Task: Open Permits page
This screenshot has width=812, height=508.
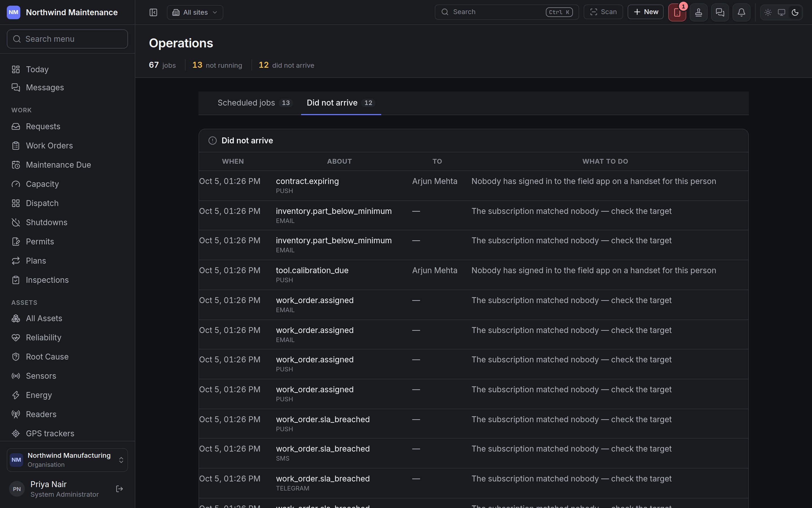Action: (67, 242)
